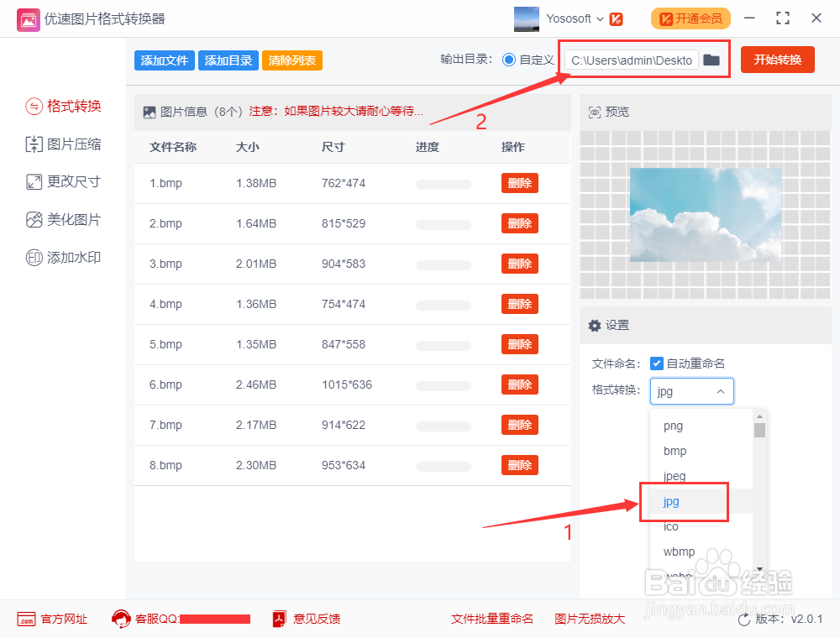Open the 官方网址 link
The height and width of the screenshot is (638, 840).
pos(52,619)
